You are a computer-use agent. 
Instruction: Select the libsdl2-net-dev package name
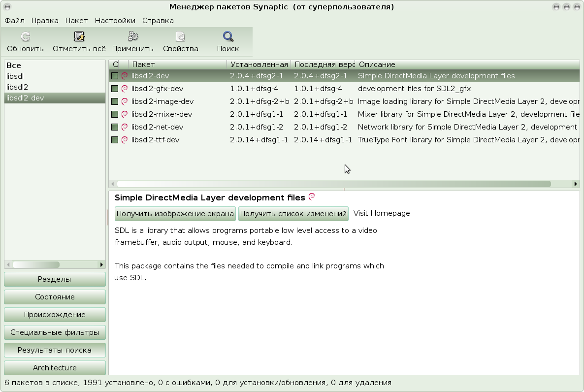click(x=157, y=127)
